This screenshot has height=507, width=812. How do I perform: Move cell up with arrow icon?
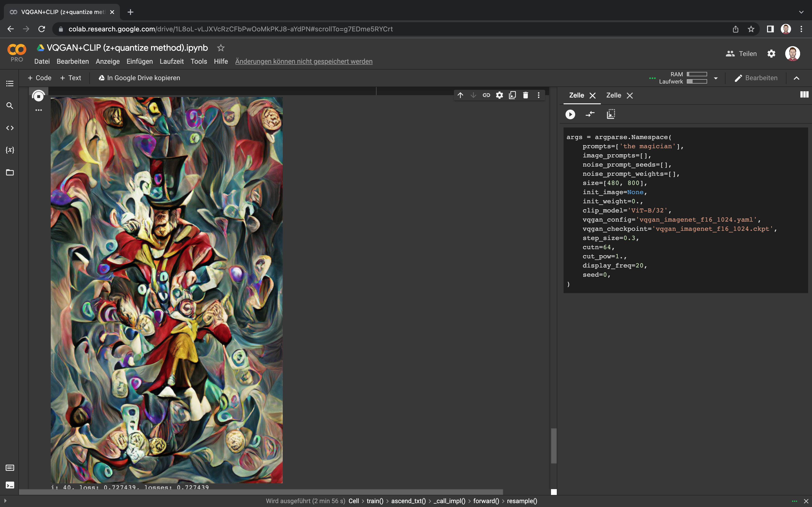(460, 95)
